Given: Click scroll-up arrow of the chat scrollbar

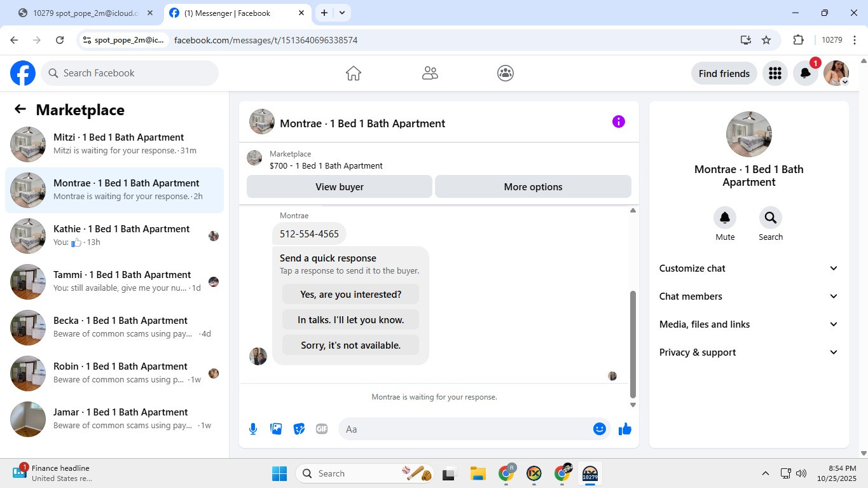Looking at the screenshot, I should tap(633, 211).
